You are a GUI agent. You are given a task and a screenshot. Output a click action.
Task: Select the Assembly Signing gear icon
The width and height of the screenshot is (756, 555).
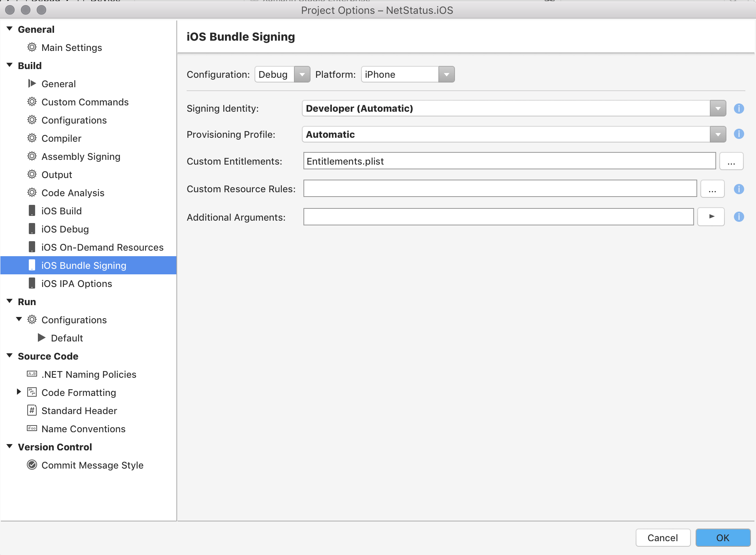coord(32,156)
